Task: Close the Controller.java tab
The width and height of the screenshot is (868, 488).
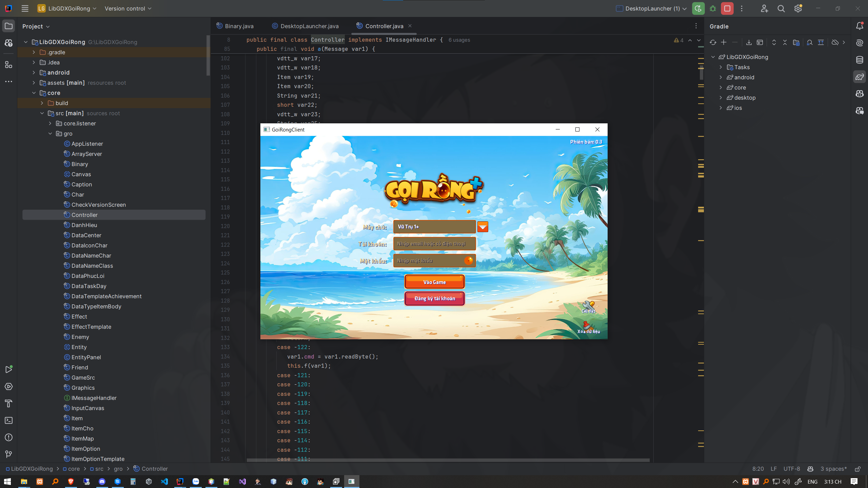Action: [x=410, y=26]
